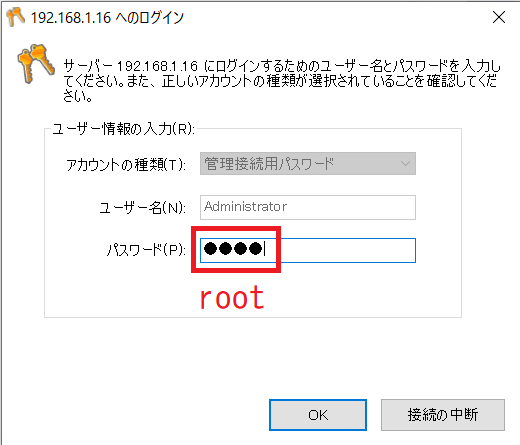520x445 pixels.
Task: Click the small keys icon in title bar
Action: (x=16, y=17)
